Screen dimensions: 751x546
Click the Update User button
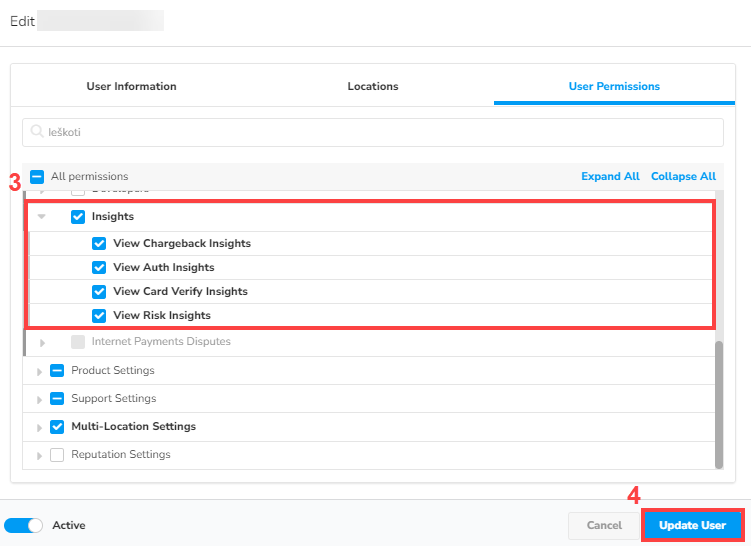point(692,525)
